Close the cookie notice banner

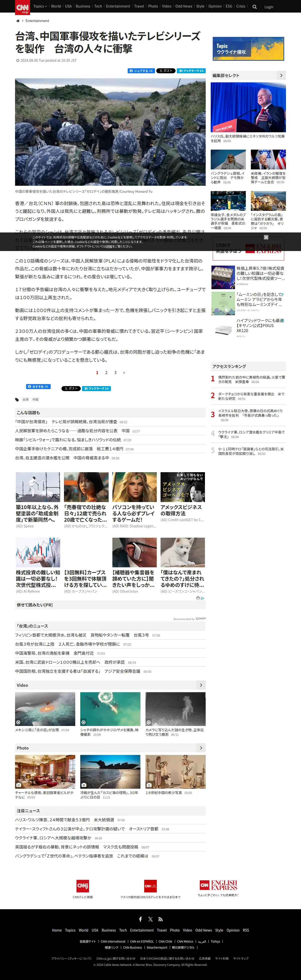pos(266,237)
